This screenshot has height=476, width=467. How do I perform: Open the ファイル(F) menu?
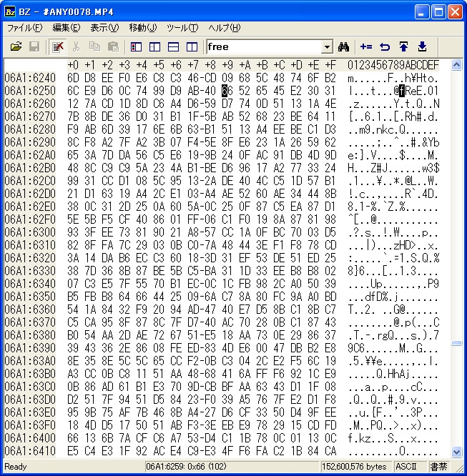(x=24, y=28)
